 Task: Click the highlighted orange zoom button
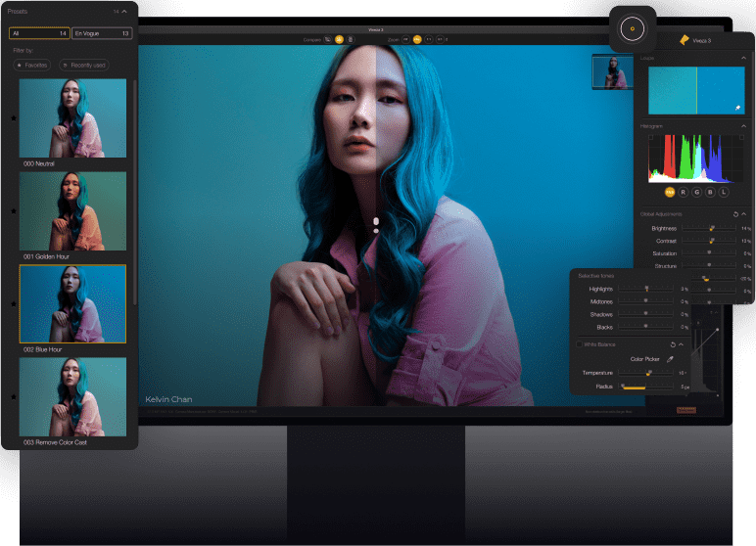[x=416, y=40]
